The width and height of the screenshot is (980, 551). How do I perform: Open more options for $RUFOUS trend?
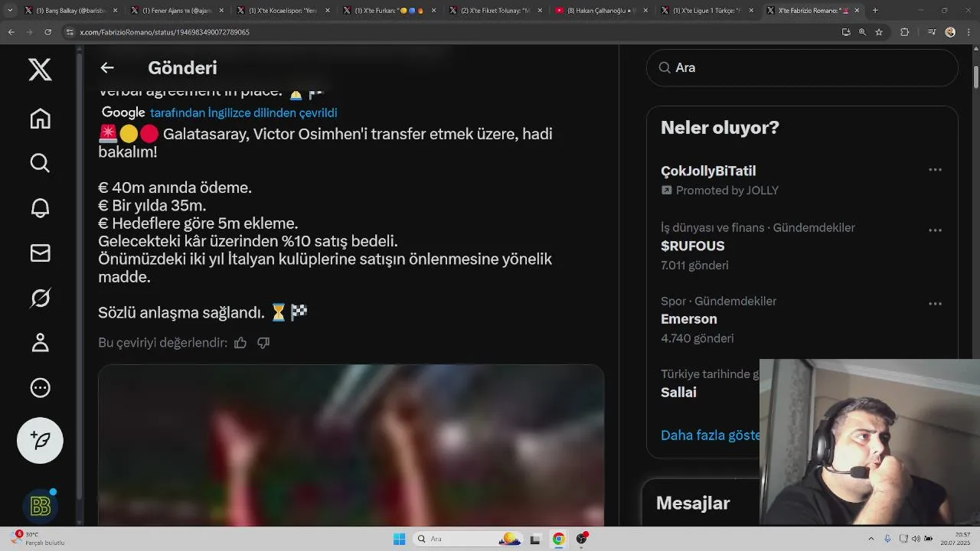point(935,230)
